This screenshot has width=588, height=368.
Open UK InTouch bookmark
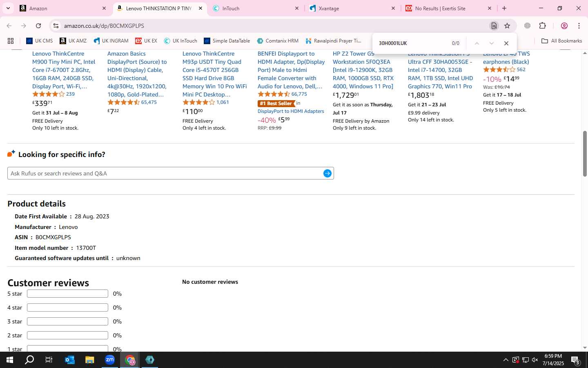click(x=180, y=41)
